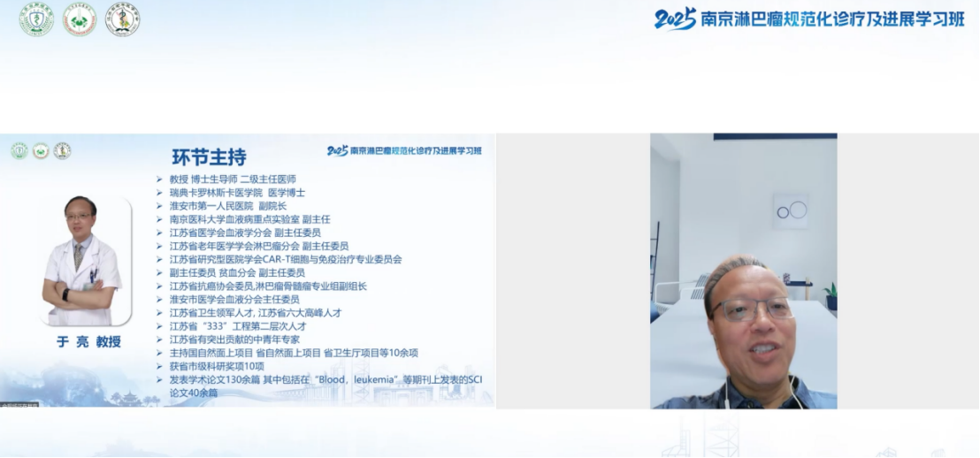The image size is (980, 458).
Task: Click the black-ringed serpent emblem in the header
Action: click(x=122, y=19)
